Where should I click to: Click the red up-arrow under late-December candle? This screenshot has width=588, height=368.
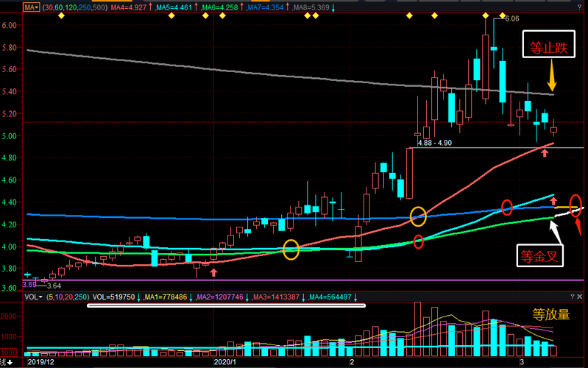coord(213,272)
